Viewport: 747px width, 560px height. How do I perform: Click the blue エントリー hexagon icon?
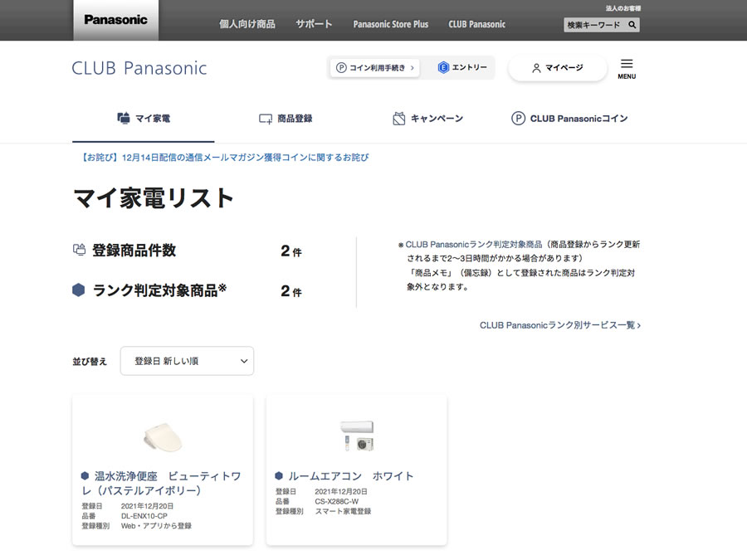(443, 68)
